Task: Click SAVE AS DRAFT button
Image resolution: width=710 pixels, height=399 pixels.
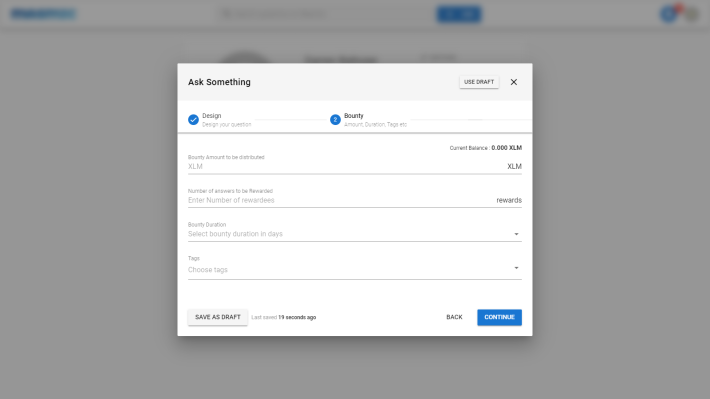Action: 218,317
